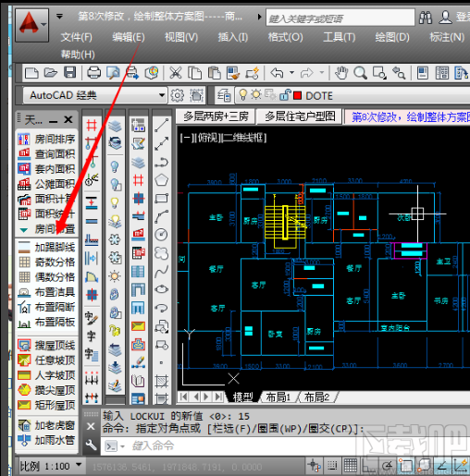Toggle Snap mode in status bar
The image size is (470, 476).
[x=332, y=465]
